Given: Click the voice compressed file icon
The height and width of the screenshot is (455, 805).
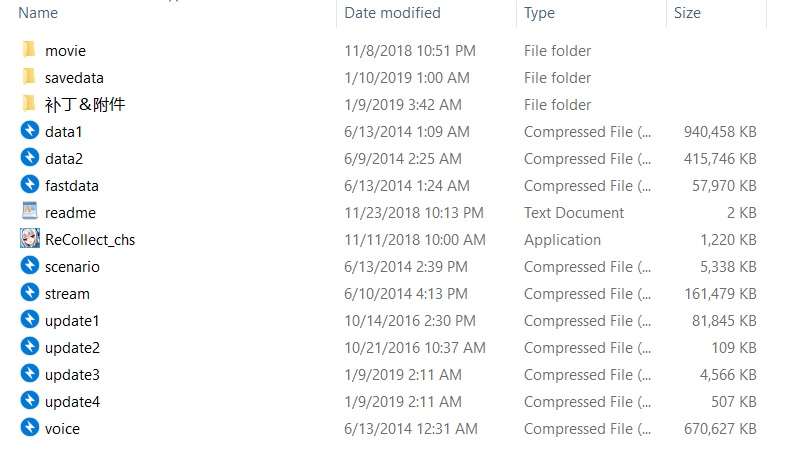Looking at the screenshot, I should tap(29, 428).
